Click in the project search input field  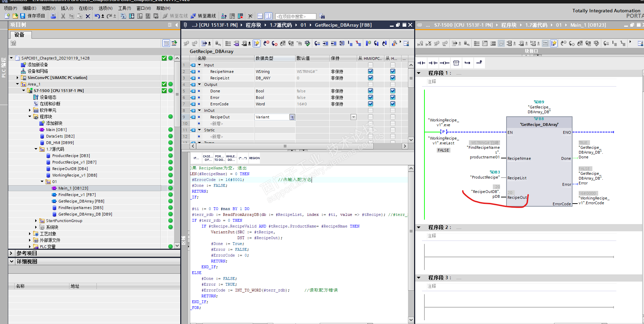pos(295,16)
